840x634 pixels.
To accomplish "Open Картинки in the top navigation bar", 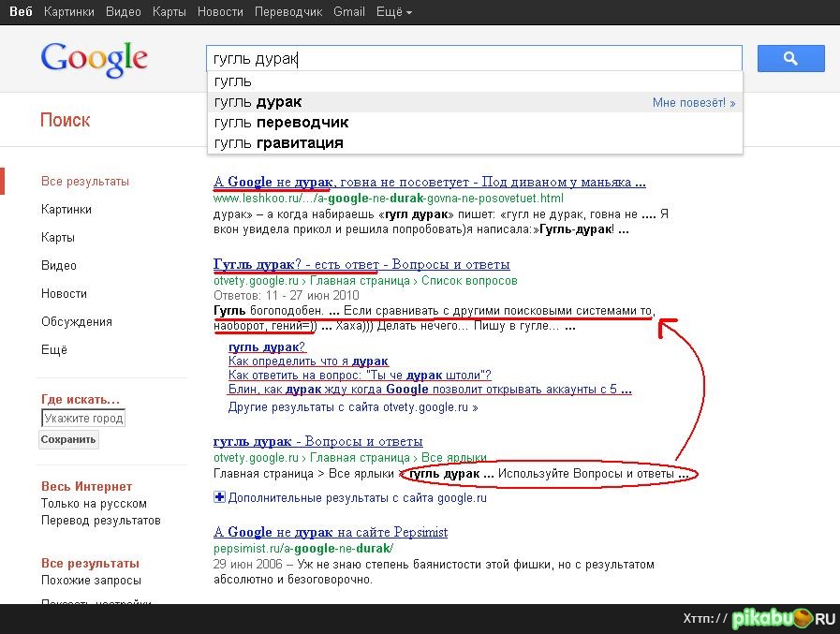I will pos(69,12).
